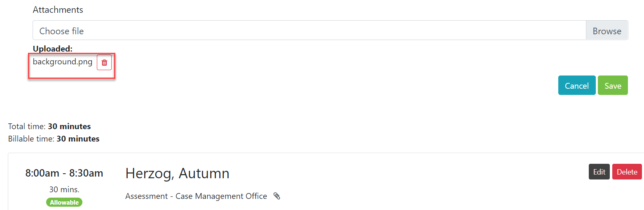Image resolution: width=644 pixels, height=210 pixels.
Task: Click the 30 mins. duration text
Action: [x=64, y=189]
